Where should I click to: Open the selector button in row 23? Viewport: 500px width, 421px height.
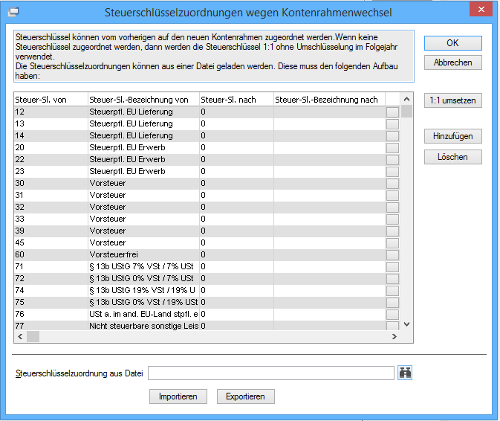click(392, 171)
